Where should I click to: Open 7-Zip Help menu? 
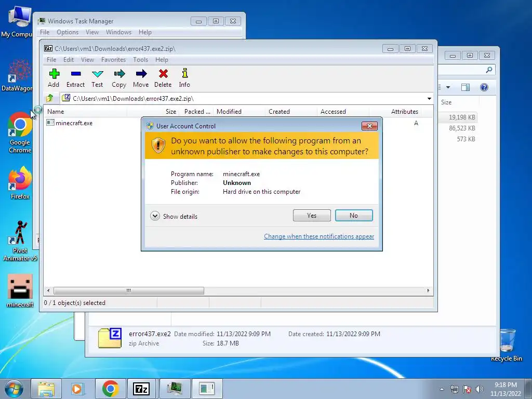[x=162, y=60]
